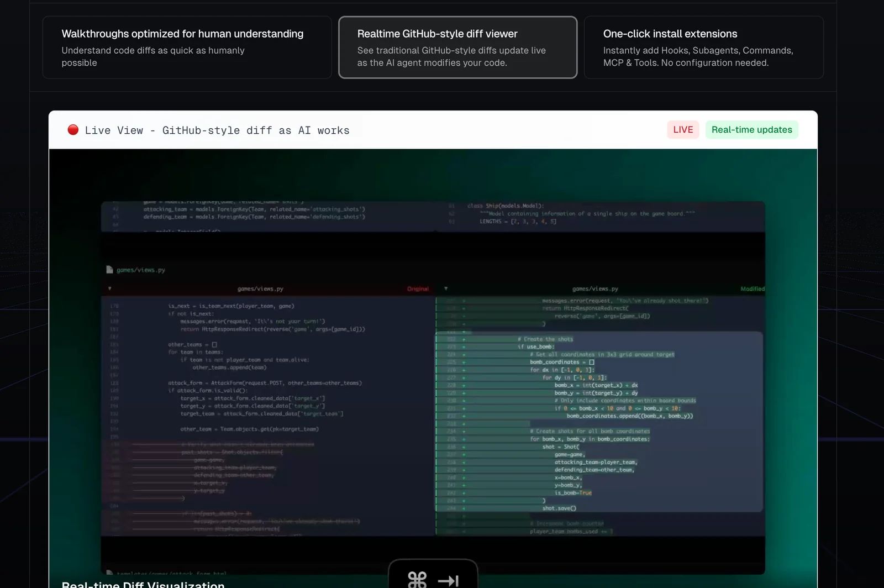
Task: Click the games/views.py file name above diff
Action: coord(141,270)
